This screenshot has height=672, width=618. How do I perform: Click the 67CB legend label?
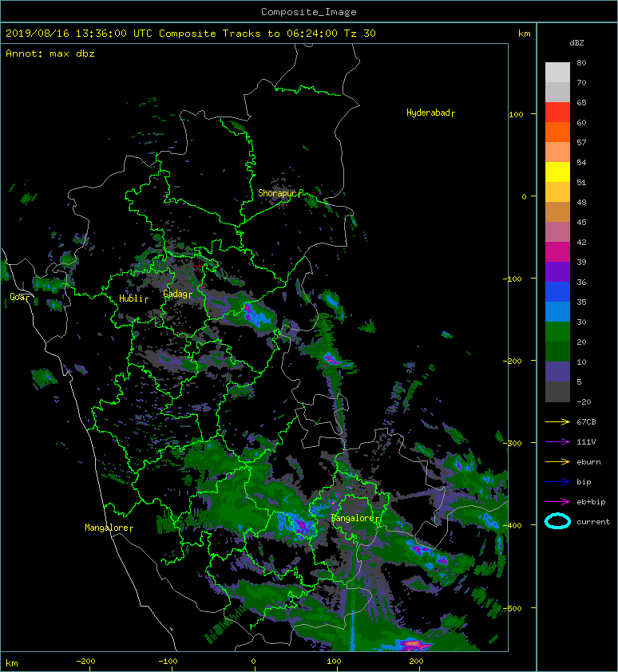586,421
